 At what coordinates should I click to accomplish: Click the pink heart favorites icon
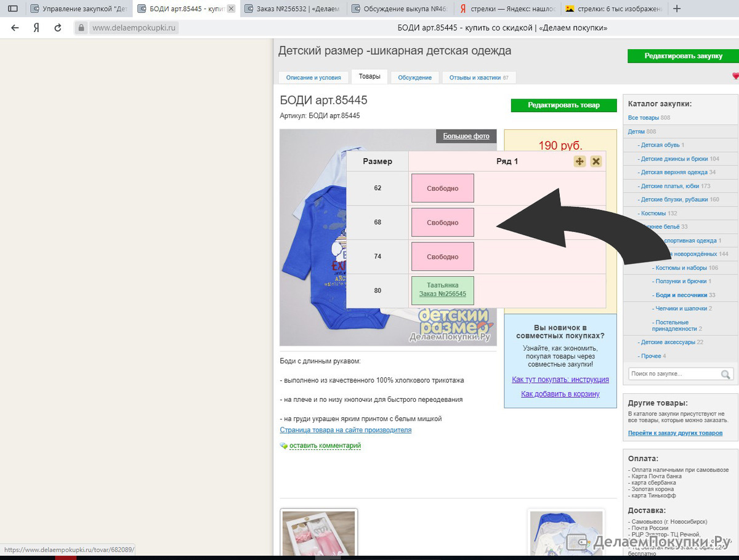[x=735, y=76]
